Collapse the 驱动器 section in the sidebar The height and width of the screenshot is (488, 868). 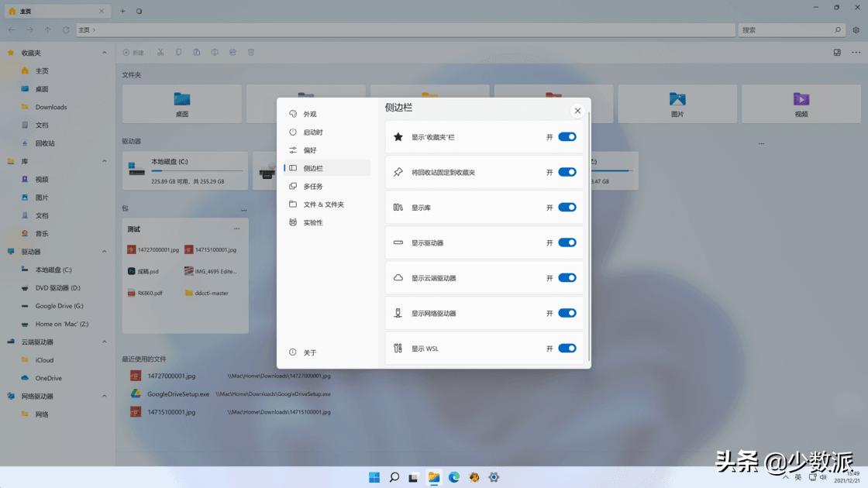[x=104, y=252]
